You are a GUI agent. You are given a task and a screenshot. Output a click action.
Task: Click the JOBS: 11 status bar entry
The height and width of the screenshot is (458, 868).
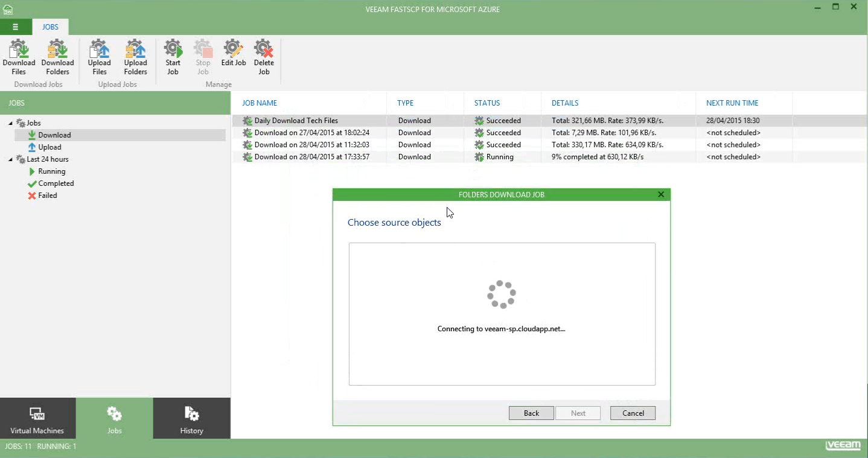pos(18,447)
